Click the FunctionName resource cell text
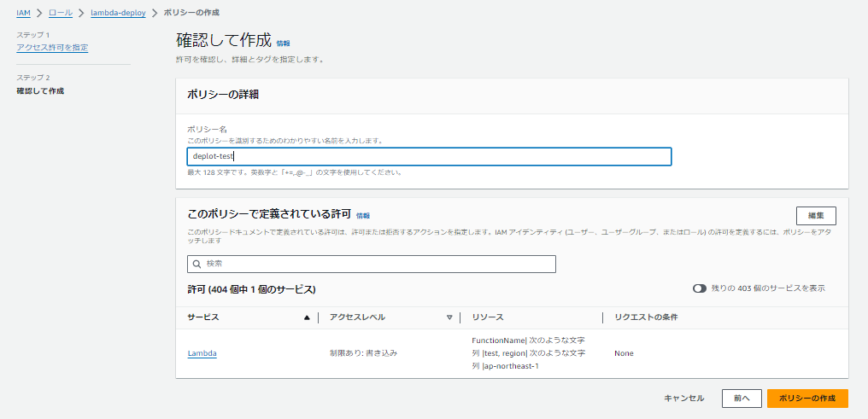Image resolution: width=868 pixels, height=419 pixels. click(x=529, y=353)
